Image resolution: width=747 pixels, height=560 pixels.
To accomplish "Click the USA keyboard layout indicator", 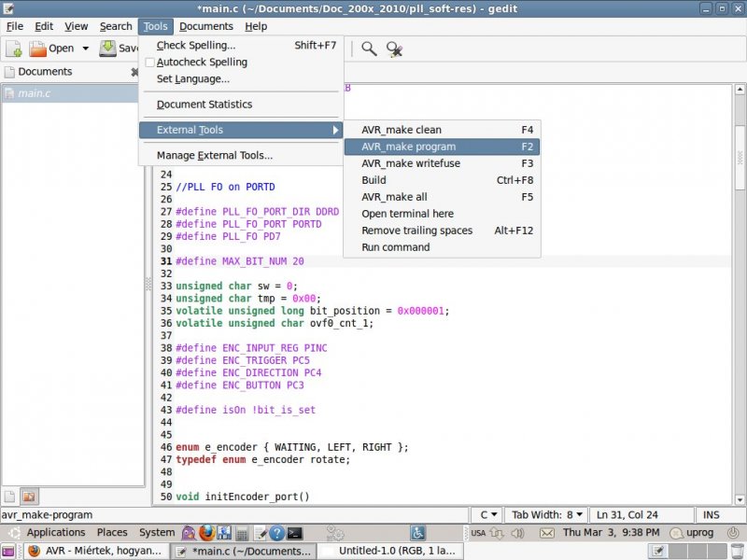I will 478,533.
